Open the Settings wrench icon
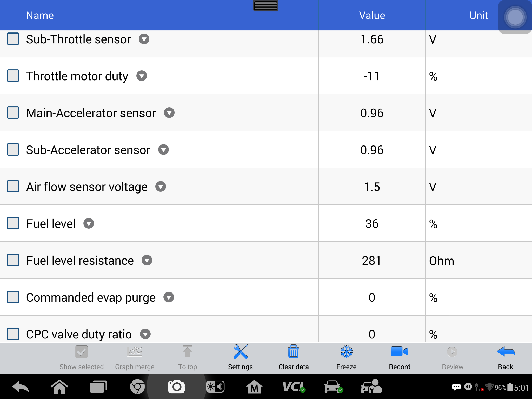Viewport: 532px width, 399px height. [240, 352]
